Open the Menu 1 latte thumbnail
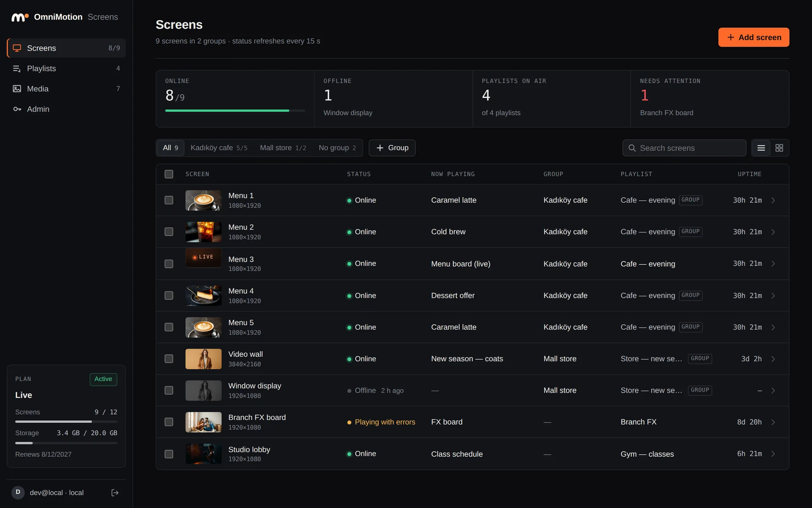 tap(203, 200)
